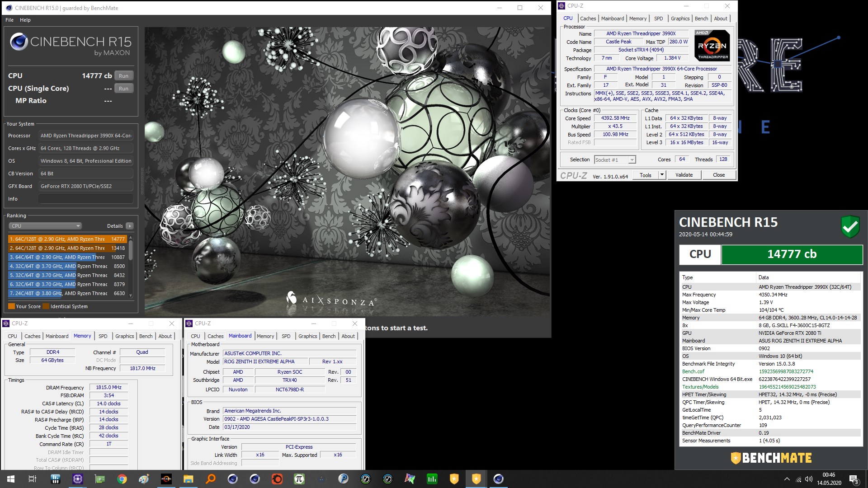868x488 pixels.
Task: Select the CPU tab in Mainboard CPU-Z window
Action: tap(195, 336)
